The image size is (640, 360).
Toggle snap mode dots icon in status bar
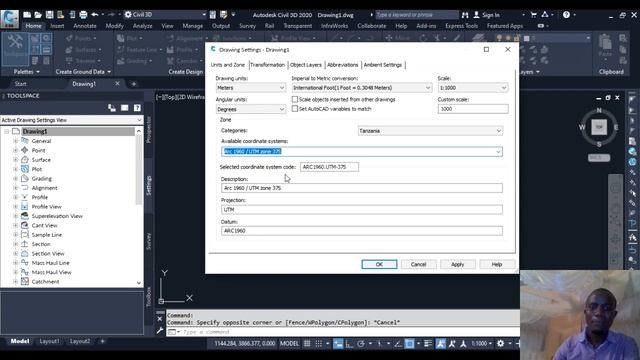[x=319, y=344]
